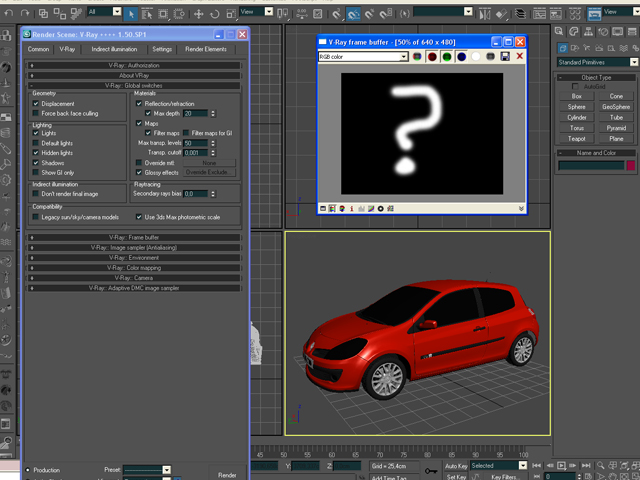
Task: Click the Auto Key button
Action: coord(456,466)
